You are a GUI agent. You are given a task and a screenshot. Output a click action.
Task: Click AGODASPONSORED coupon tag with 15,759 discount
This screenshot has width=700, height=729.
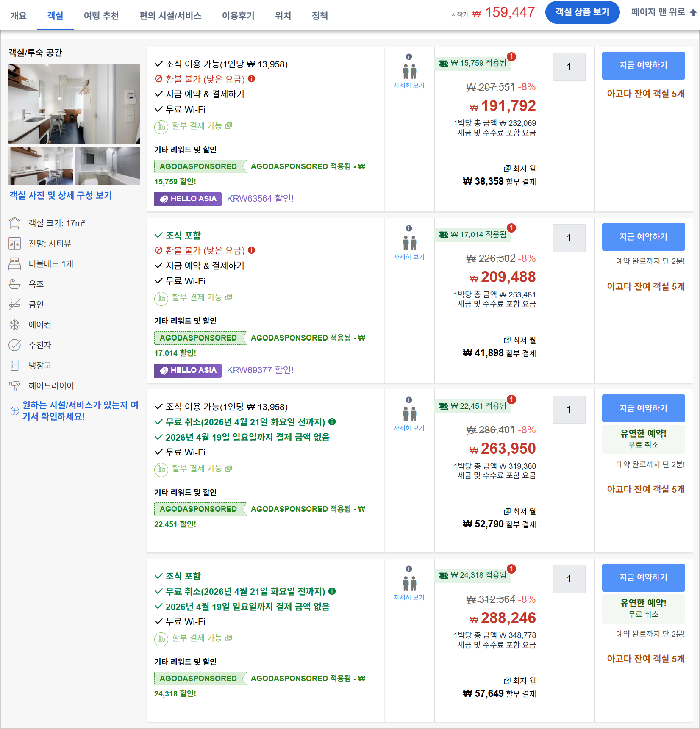(200, 166)
